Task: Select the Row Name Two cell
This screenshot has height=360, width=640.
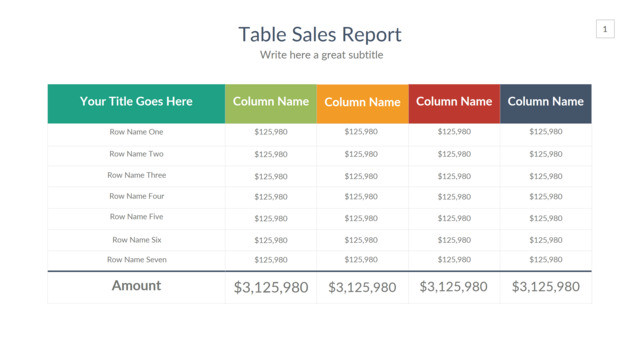Action: click(136, 154)
